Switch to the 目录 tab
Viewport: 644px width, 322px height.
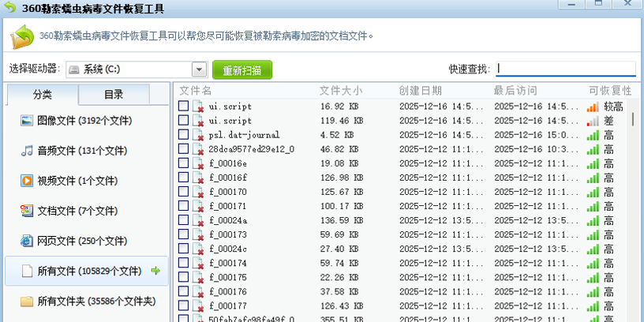[114, 95]
